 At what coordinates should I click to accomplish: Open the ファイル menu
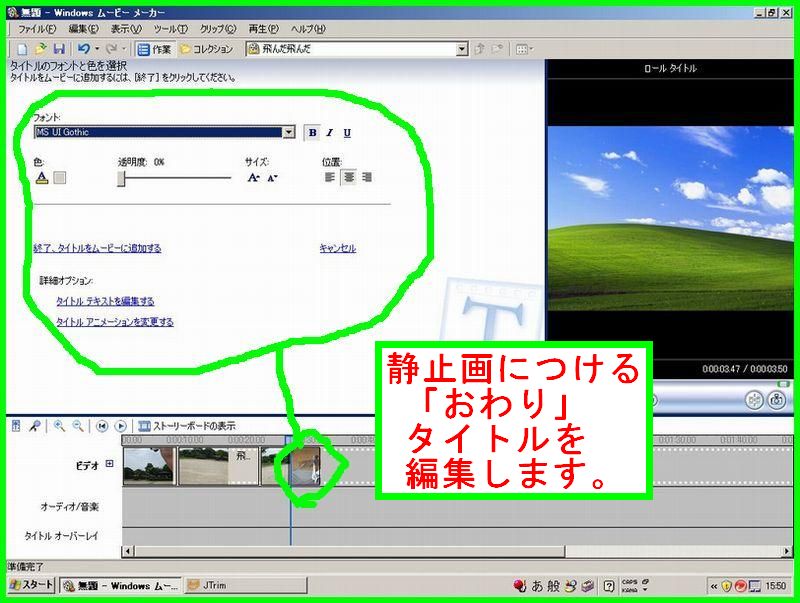pyautogui.click(x=37, y=29)
